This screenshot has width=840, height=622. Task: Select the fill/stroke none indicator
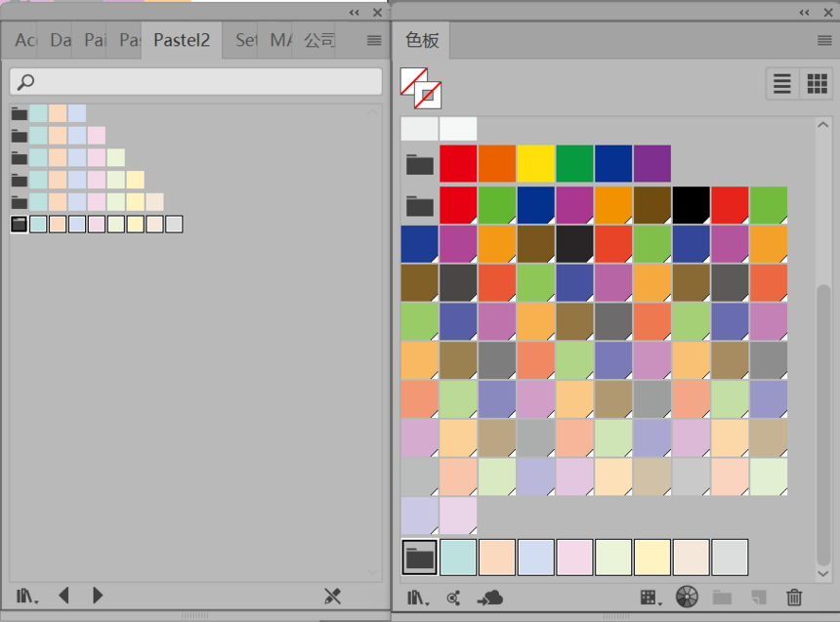tap(421, 88)
